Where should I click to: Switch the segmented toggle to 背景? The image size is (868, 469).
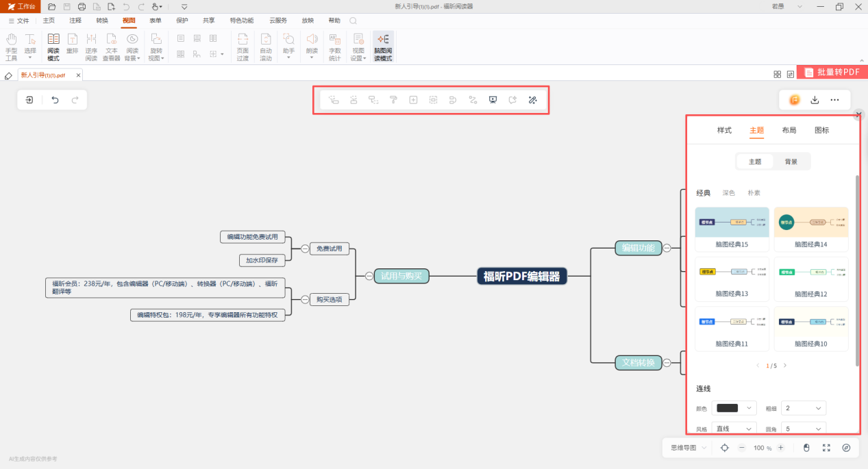tap(791, 162)
